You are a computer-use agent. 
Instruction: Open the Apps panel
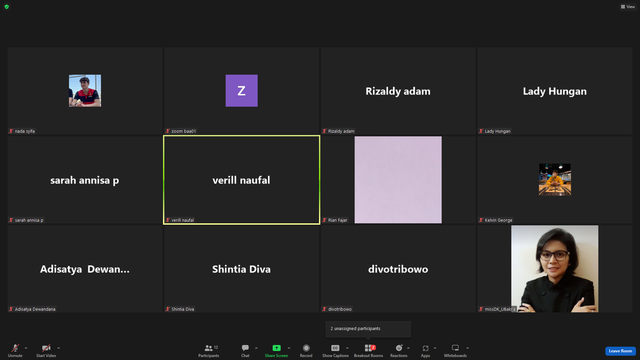(425, 350)
